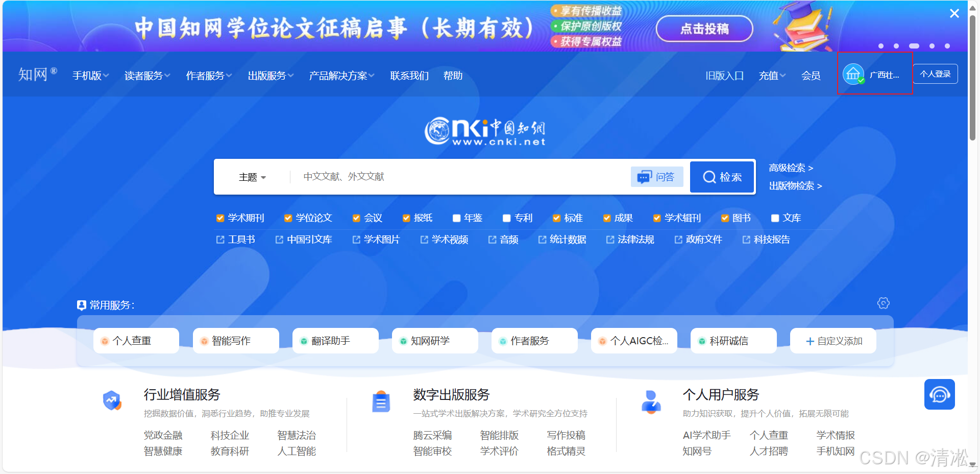Open 科研诚信 service shortcut

point(733,341)
